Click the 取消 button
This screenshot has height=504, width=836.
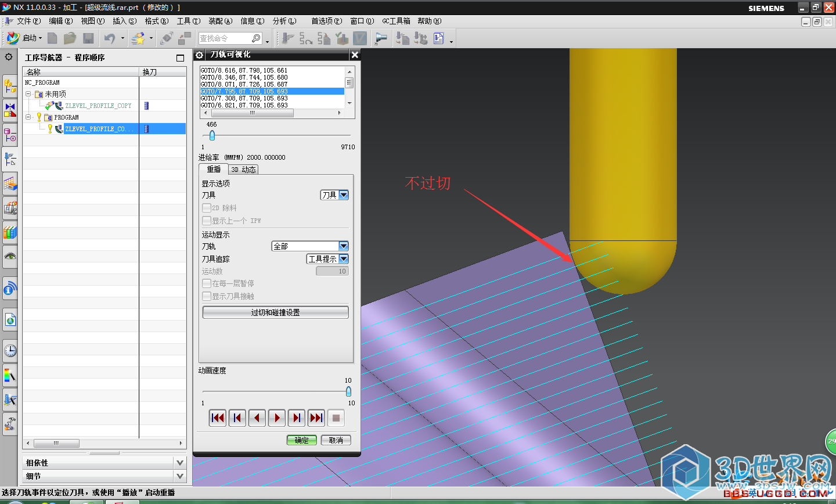click(x=336, y=440)
